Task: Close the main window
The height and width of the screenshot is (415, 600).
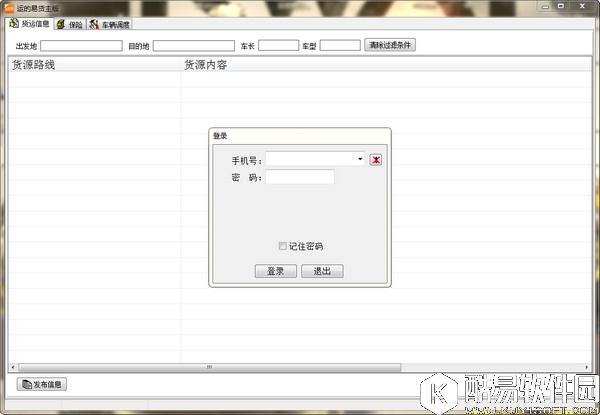Action: coord(582,7)
